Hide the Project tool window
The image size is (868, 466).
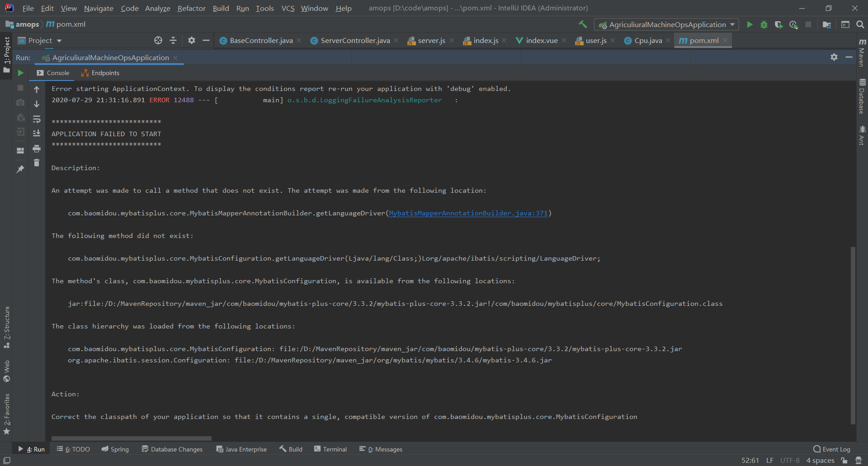206,41
